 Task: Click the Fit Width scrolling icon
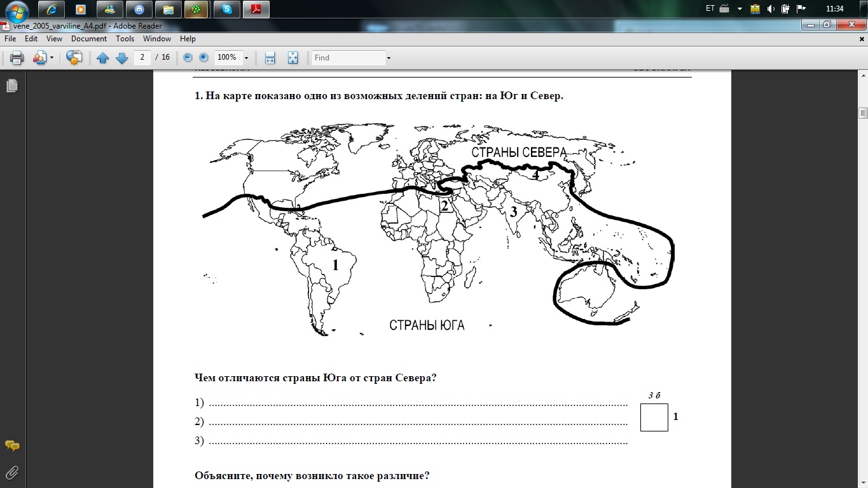coord(270,58)
